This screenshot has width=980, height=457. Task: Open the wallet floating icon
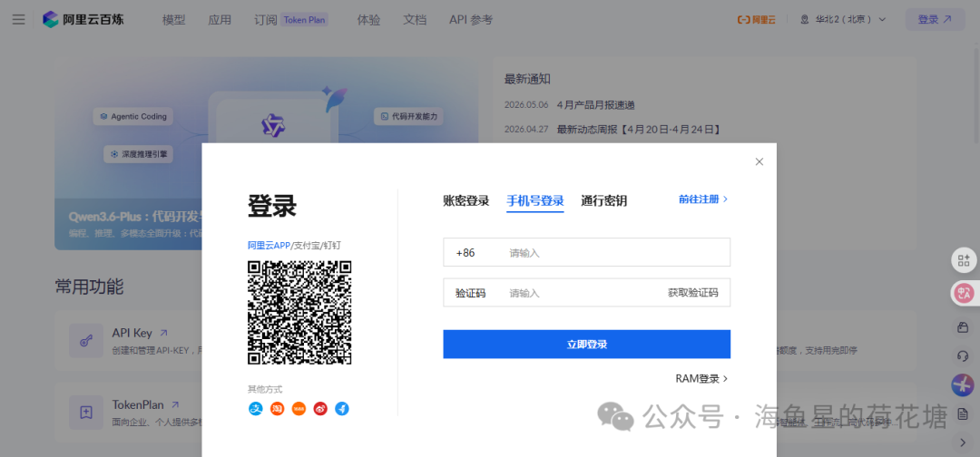[x=963, y=327]
